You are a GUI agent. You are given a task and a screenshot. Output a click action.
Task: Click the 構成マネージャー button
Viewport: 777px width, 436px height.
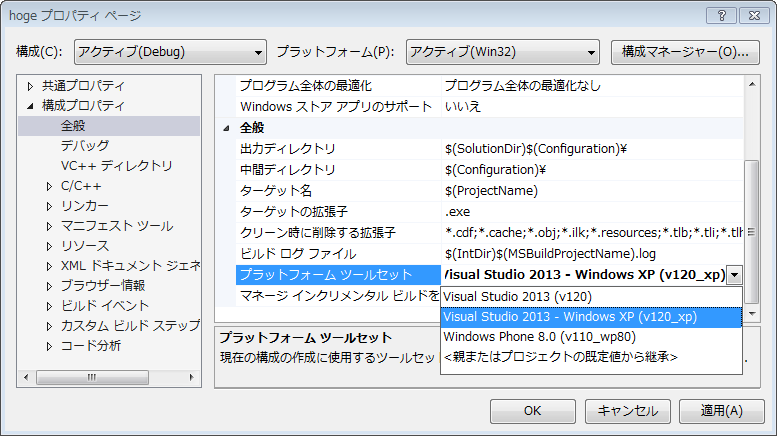coord(685,51)
